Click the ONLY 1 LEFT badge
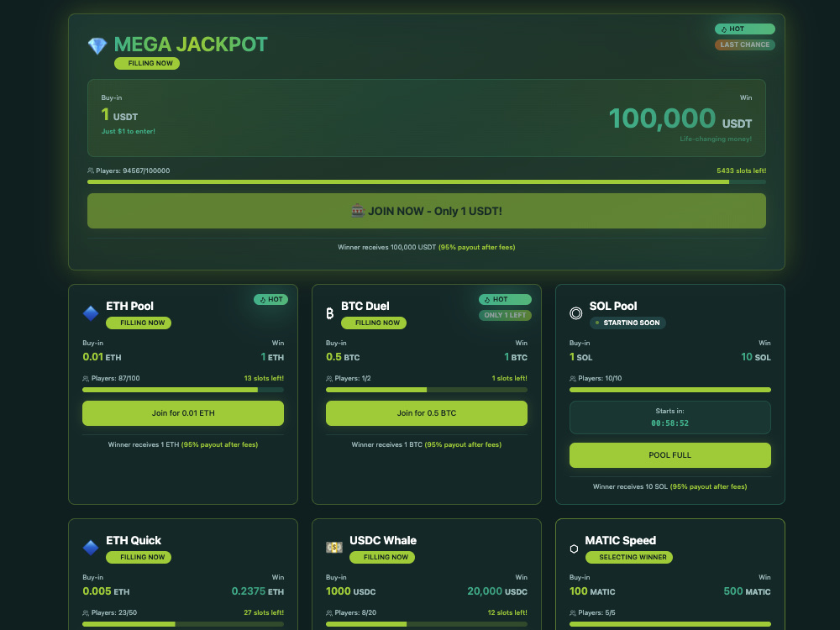The image size is (840, 630). (505, 315)
